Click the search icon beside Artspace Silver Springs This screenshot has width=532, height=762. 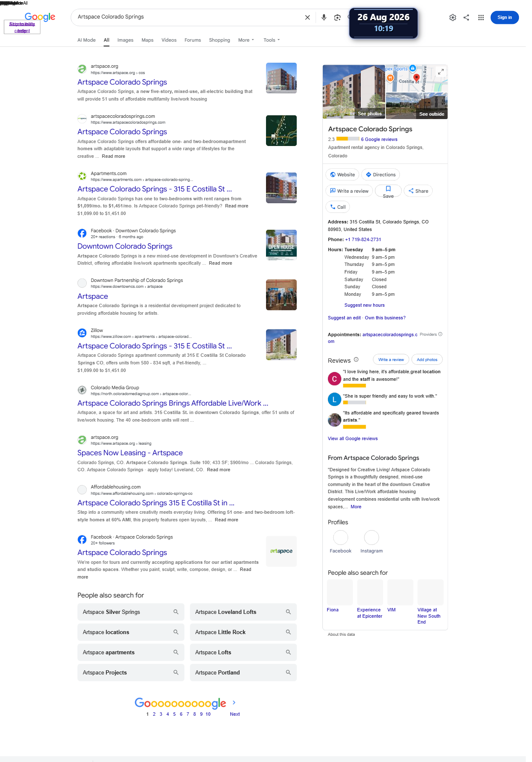pos(176,612)
